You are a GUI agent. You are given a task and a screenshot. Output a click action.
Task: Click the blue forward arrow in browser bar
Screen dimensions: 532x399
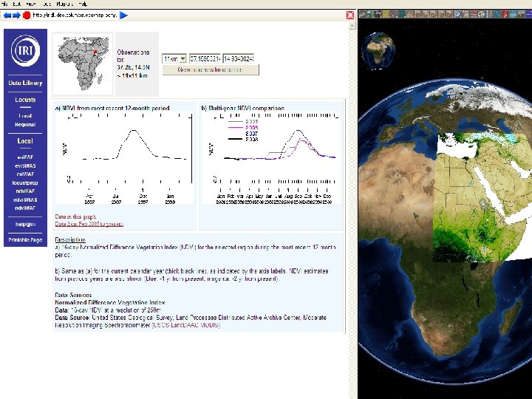tap(16, 15)
